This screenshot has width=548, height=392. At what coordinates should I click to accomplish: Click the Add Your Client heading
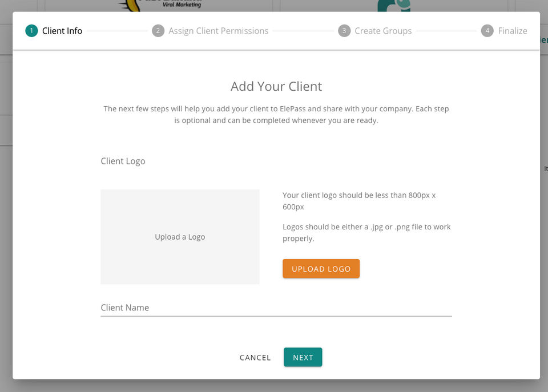coord(276,86)
